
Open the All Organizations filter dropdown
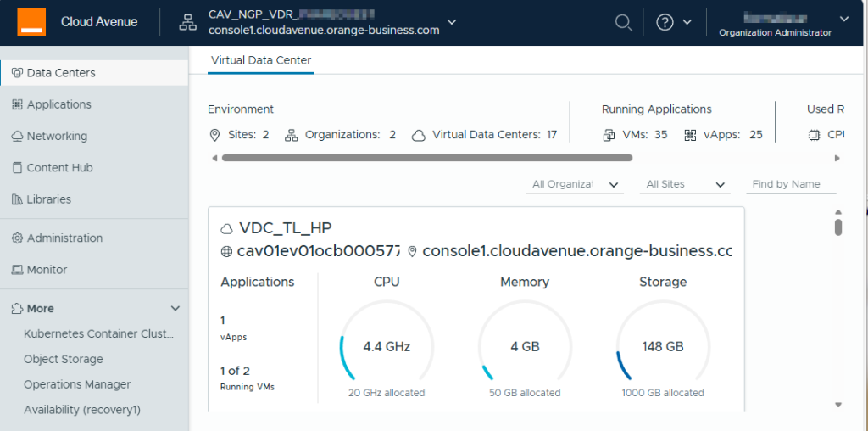575,184
